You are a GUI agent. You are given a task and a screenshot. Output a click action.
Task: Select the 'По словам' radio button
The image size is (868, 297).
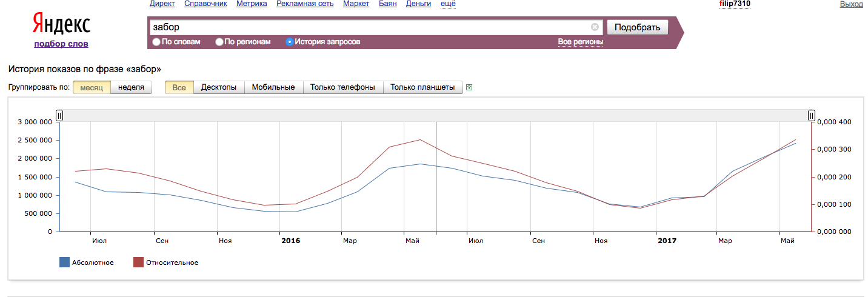[156, 42]
